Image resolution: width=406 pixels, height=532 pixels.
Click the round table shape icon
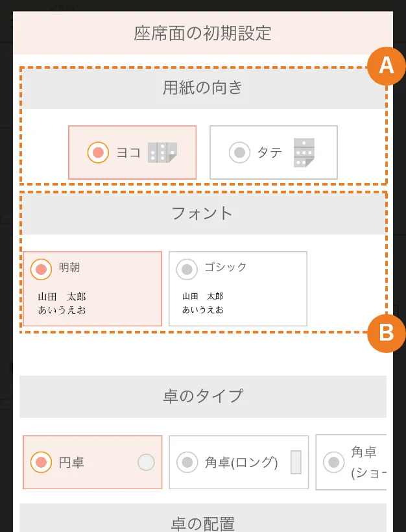[146, 462]
